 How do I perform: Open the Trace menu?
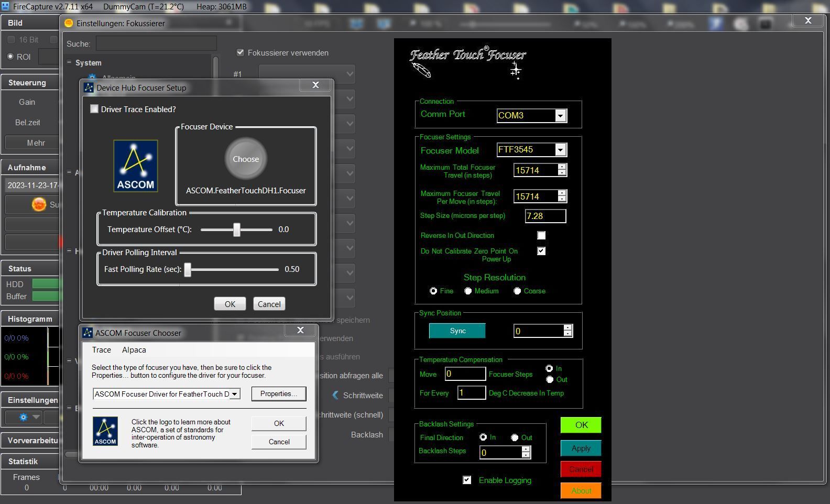click(x=102, y=349)
